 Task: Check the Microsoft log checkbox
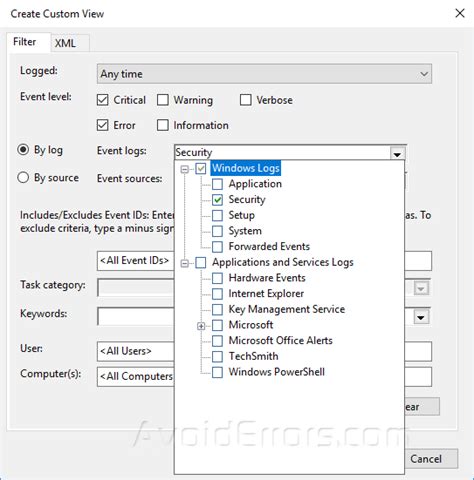pos(217,325)
